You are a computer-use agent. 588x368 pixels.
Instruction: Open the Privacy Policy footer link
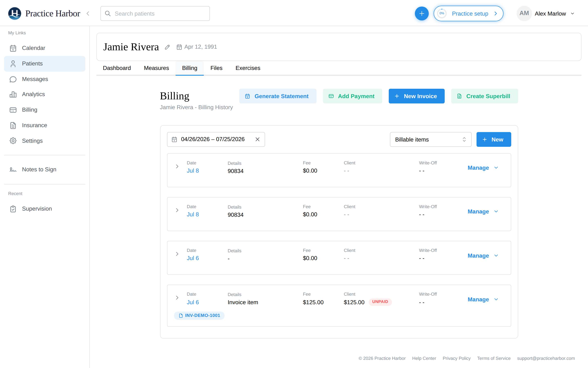[457, 358]
